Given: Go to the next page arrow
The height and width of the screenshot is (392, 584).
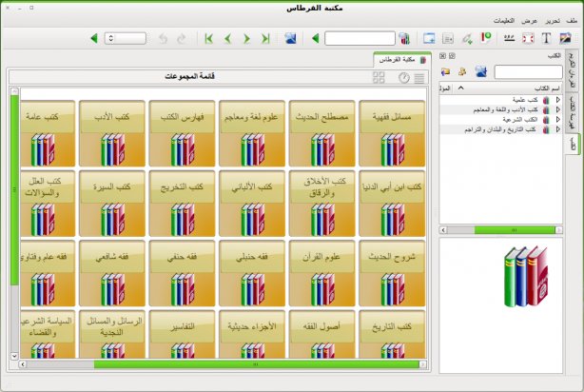Looking at the screenshot, I should (x=247, y=38).
